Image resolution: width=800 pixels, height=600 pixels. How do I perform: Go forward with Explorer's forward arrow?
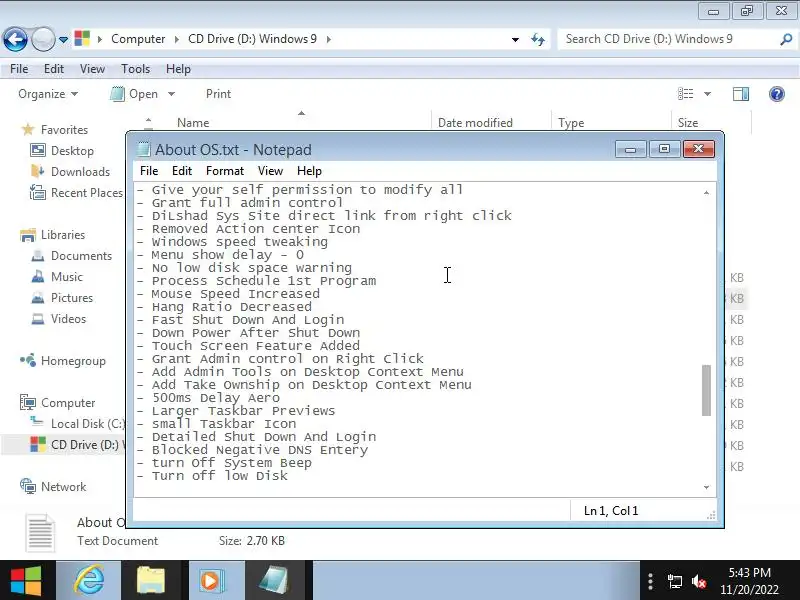pos(43,39)
